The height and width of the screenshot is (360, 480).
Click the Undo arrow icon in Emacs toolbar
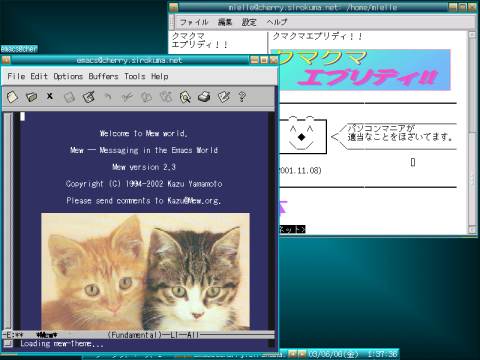(x=107, y=97)
